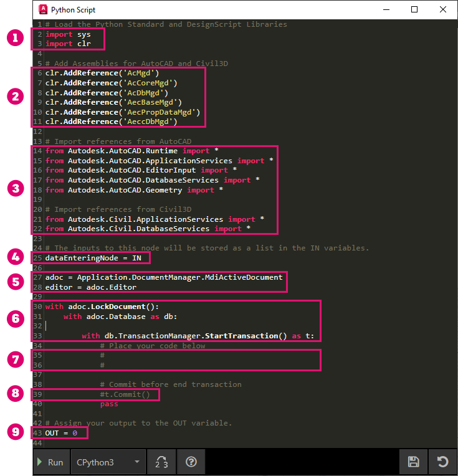The image size is (458, 476).
Task: Click the Run button
Action: coord(50,462)
